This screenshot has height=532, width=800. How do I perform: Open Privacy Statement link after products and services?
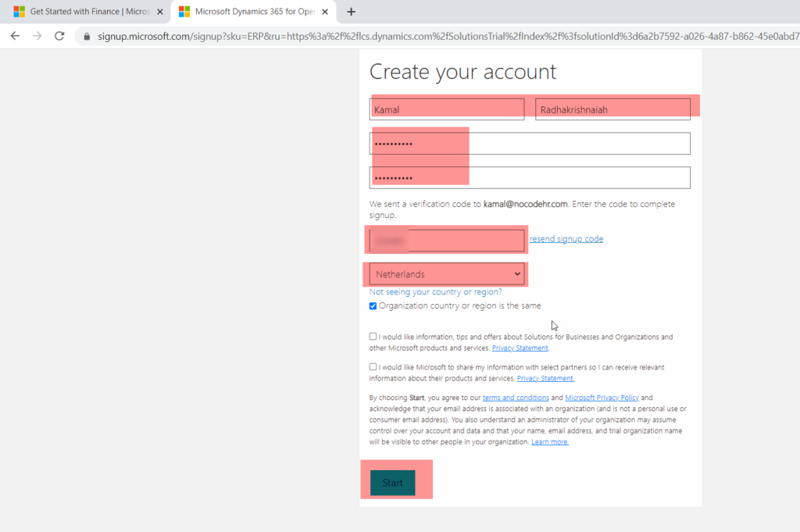click(x=520, y=348)
